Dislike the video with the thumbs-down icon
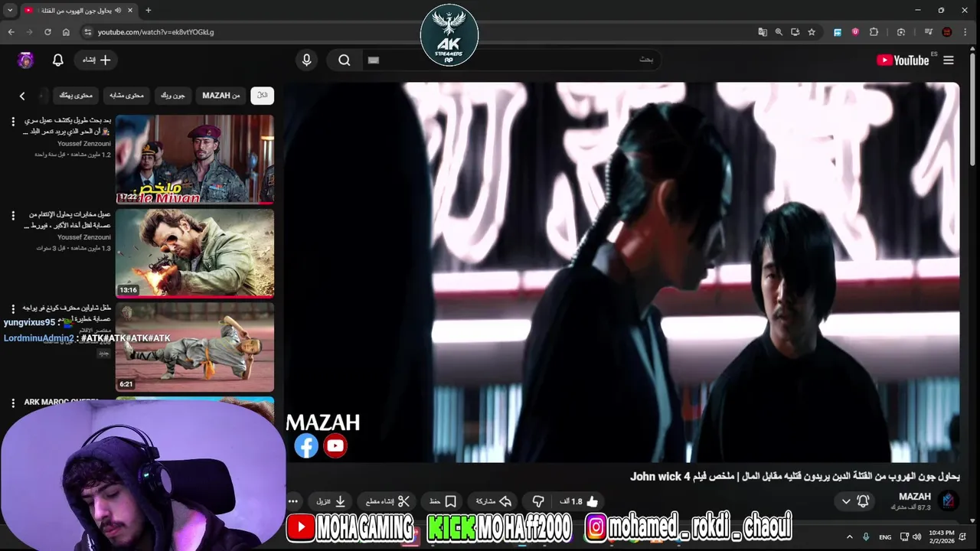980x551 pixels. coord(538,501)
